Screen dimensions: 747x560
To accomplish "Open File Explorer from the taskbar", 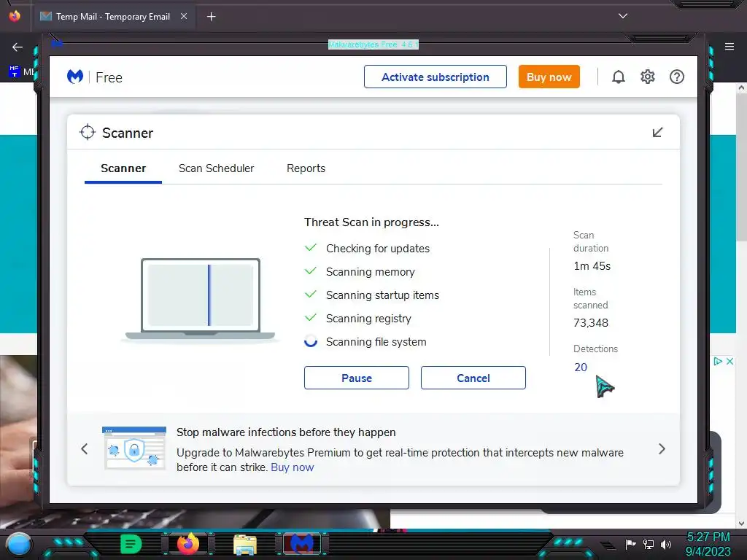I will point(245,544).
